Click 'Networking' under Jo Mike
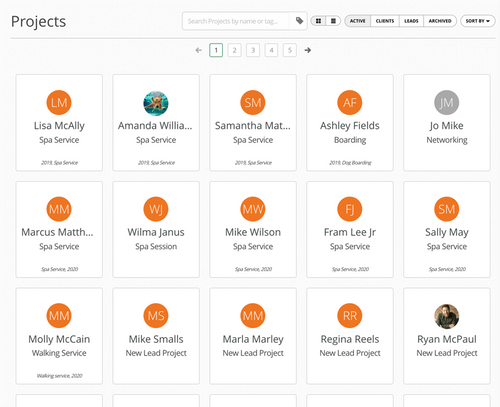The width and height of the screenshot is (500, 407). point(447,140)
